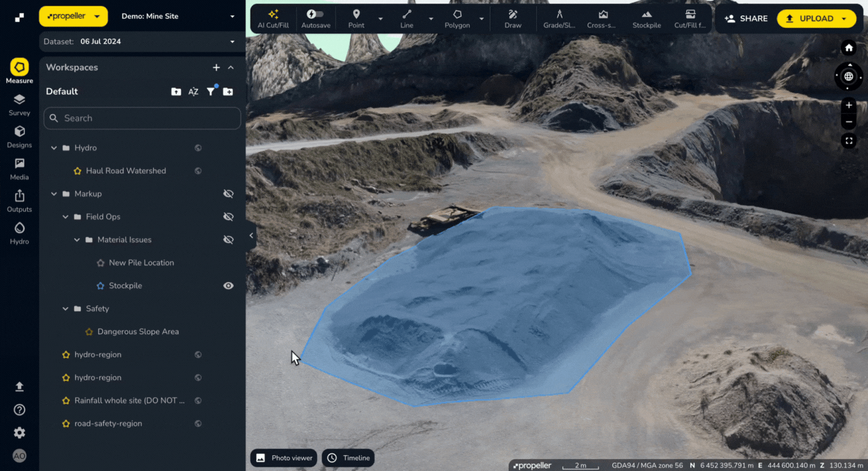Show the Material Issues folder

coord(228,240)
